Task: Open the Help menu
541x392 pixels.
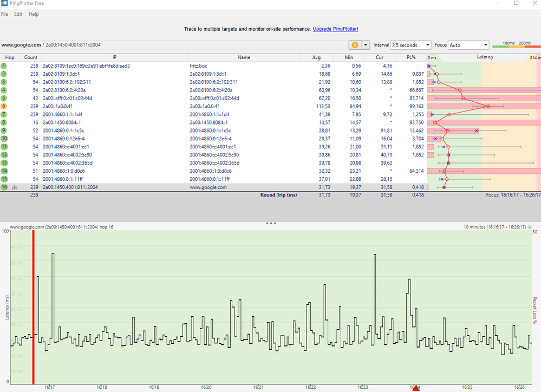Action: pos(34,14)
